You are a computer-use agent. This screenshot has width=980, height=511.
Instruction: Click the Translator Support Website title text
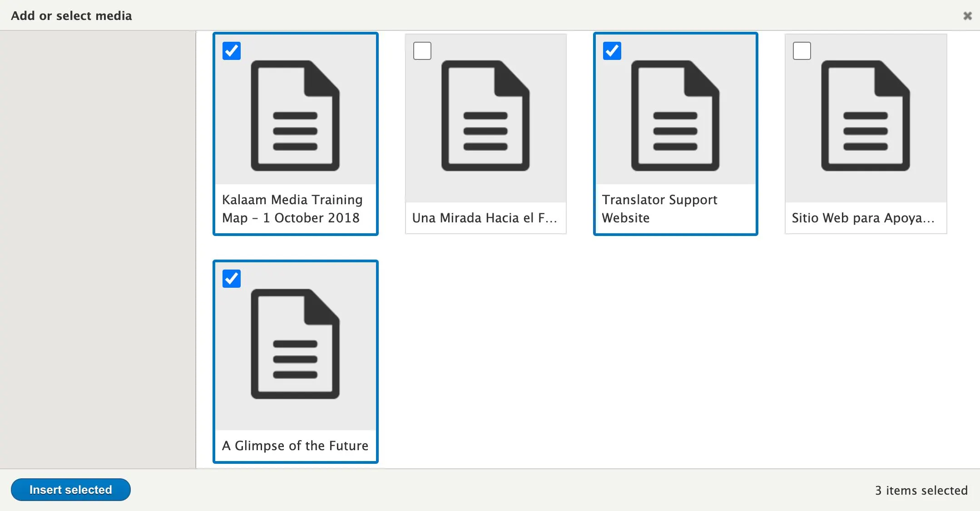click(659, 209)
